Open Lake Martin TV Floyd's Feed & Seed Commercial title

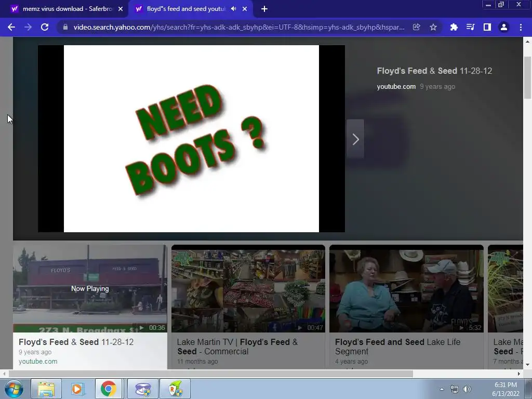(x=237, y=347)
